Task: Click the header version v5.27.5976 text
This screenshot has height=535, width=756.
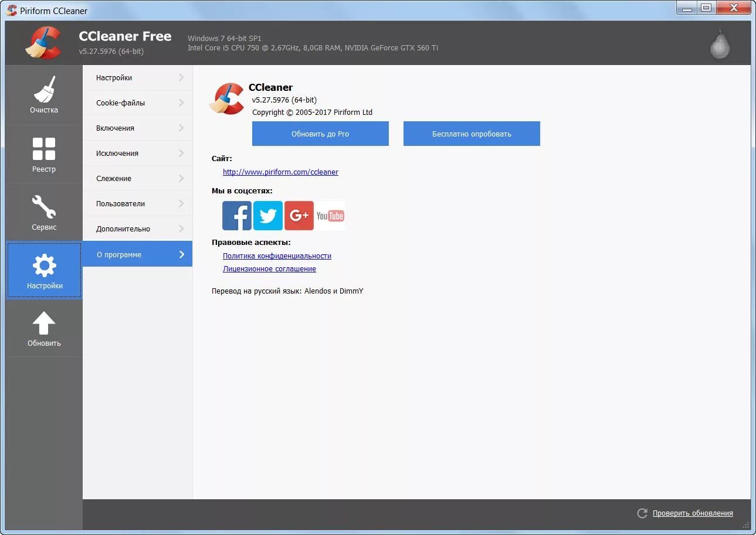Action: pos(111,51)
